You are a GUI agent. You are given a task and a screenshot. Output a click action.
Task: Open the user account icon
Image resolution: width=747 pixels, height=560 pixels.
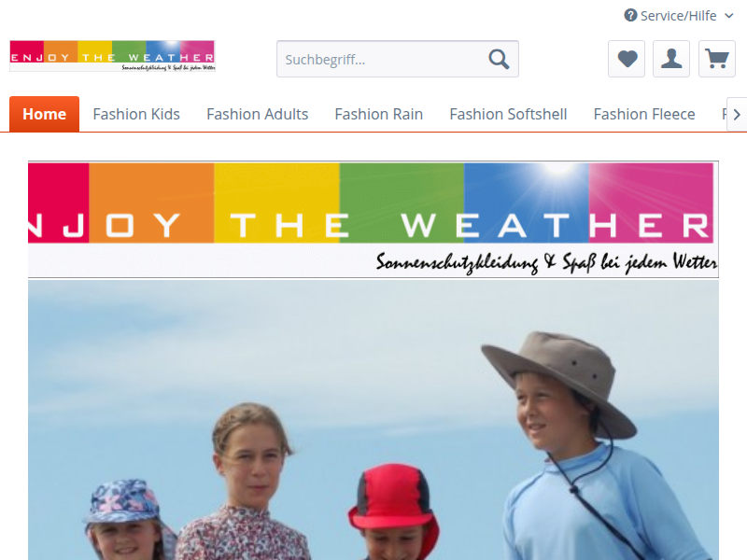671,59
